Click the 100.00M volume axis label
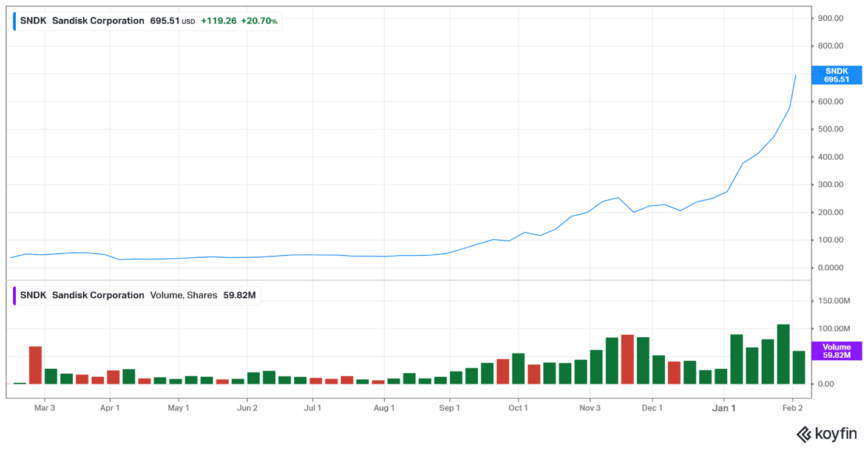868x449 pixels. coord(833,329)
